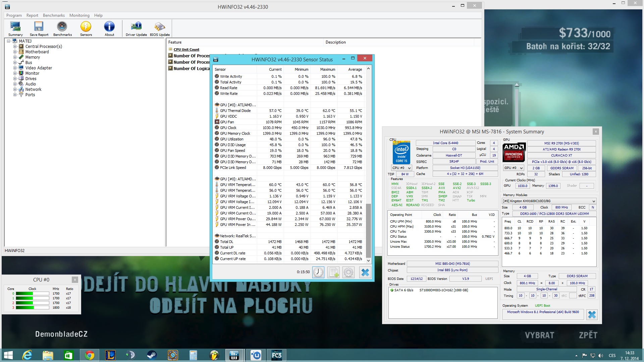Screen dimensions: 644x362
Task: Click the clock reset button in Sensor Status
Action: pyautogui.click(x=318, y=272)
